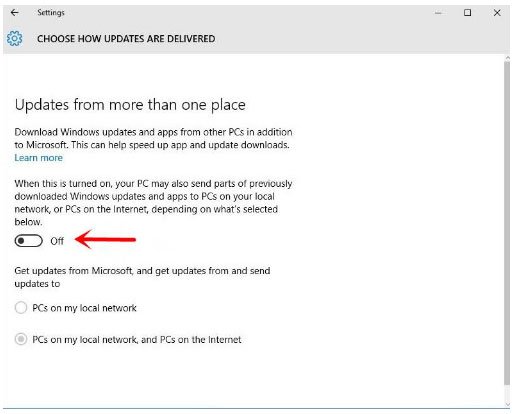Minimize the Settings window
515x414 pixels.
point(438,13)
